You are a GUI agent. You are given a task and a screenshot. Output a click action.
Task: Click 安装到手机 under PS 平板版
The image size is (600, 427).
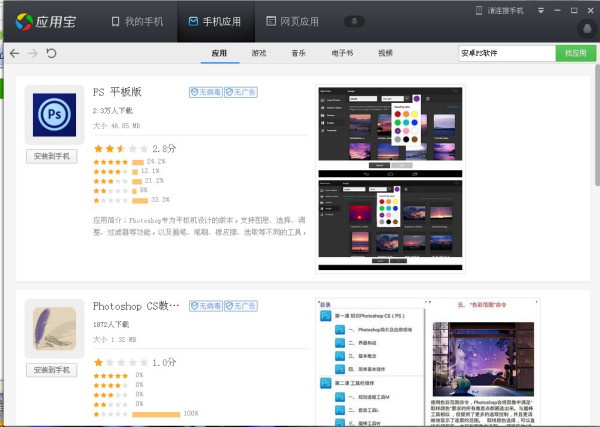pos(52,156)
